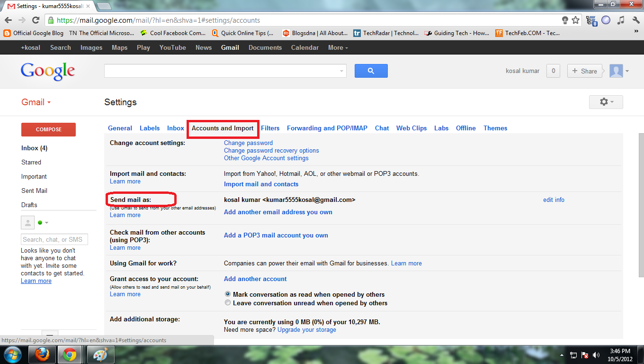The image size is (644, 364).
Task: Click the browser address bar URL
Action: 158,20
